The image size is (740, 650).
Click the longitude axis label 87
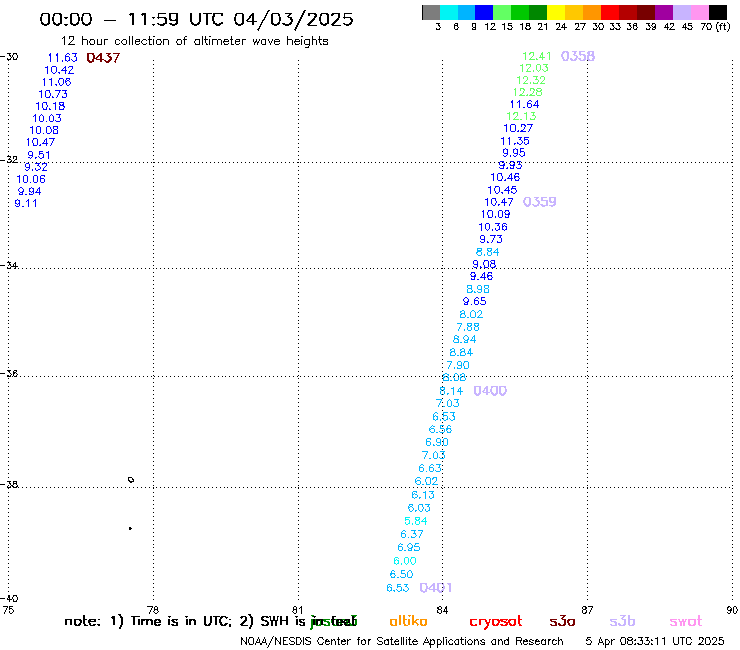click(x=587, y=610)
